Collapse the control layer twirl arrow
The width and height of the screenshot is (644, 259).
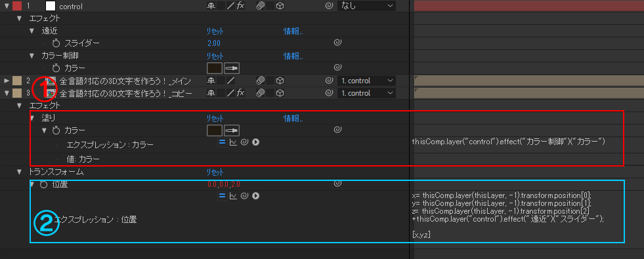click(x=6, y=6)
